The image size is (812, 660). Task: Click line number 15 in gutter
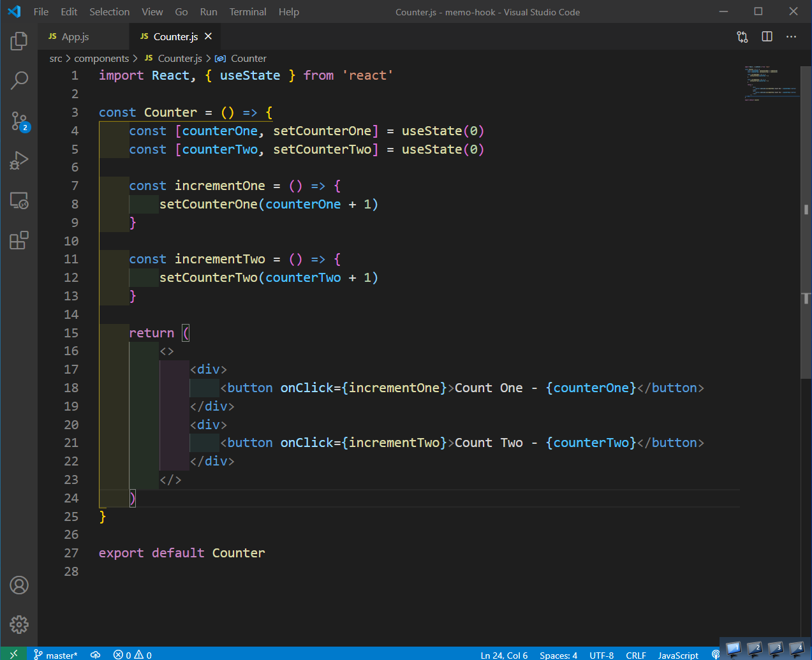[x=71, y=333]
